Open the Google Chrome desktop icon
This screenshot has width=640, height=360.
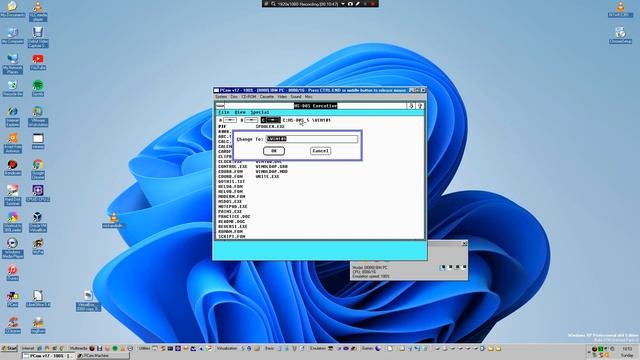point(38,169)
